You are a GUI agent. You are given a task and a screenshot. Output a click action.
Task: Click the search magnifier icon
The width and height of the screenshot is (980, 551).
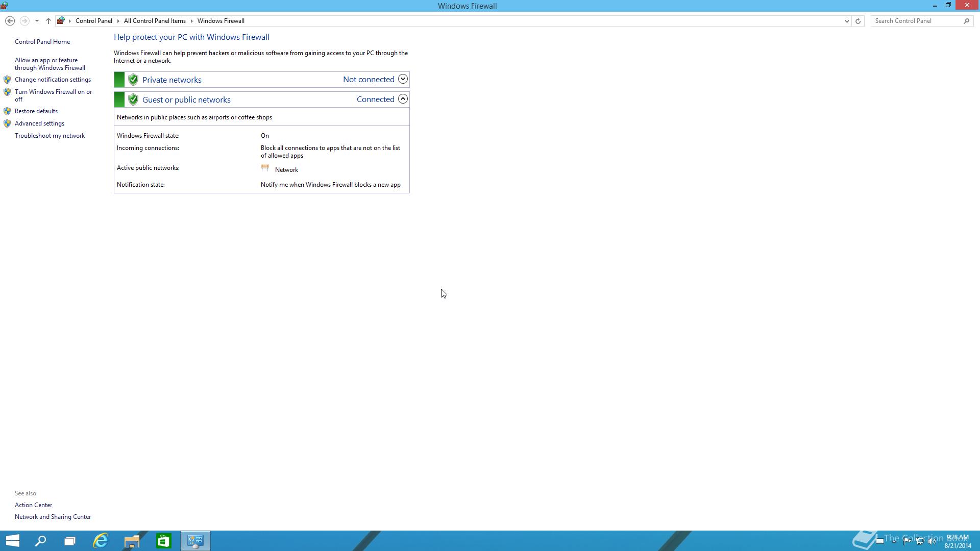[966, 21]
